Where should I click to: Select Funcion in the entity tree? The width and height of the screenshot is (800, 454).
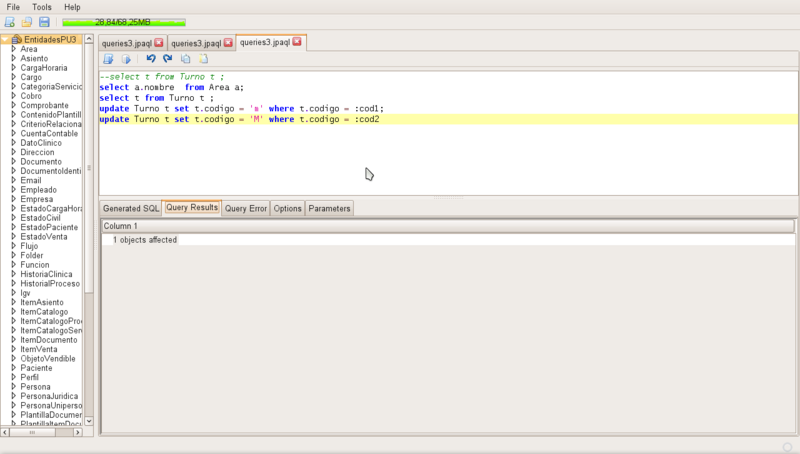click(35, 265)
